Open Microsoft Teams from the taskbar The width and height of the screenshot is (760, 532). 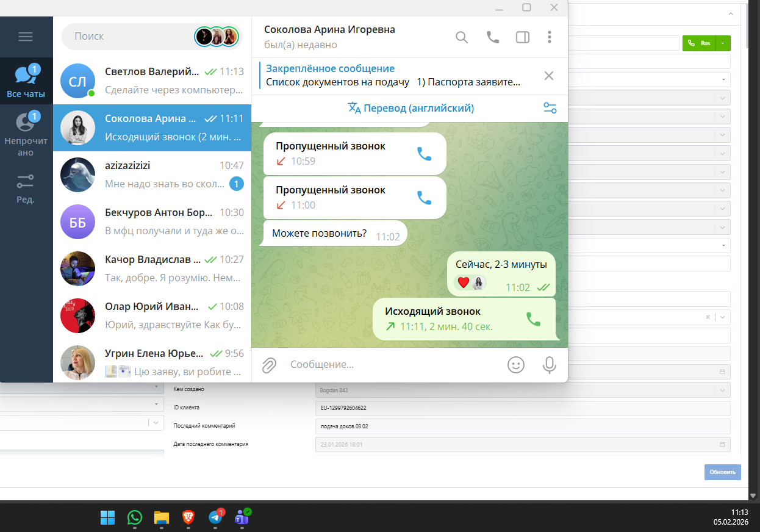click(x=242, y=517)
